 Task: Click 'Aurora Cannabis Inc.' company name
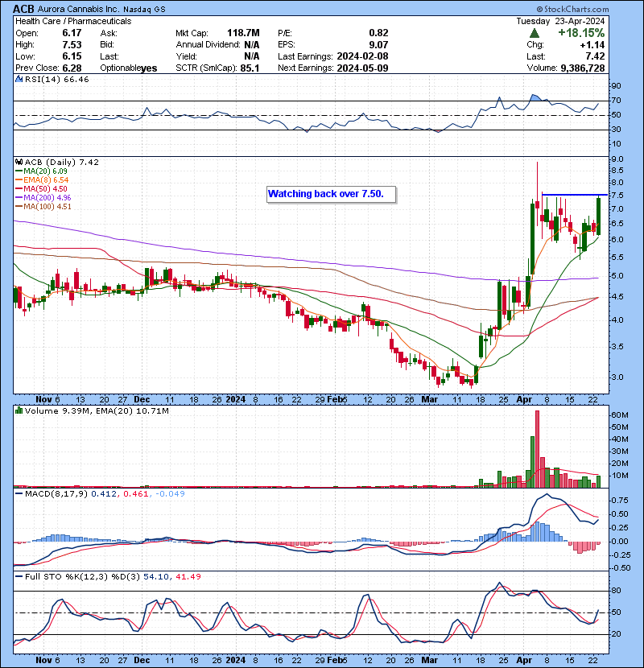pos(78,9)
